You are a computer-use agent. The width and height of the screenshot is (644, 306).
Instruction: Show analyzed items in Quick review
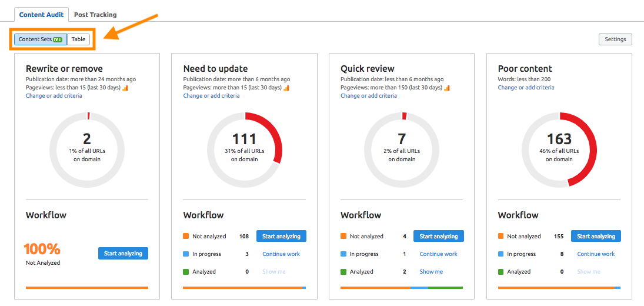[x=431, y=271]
